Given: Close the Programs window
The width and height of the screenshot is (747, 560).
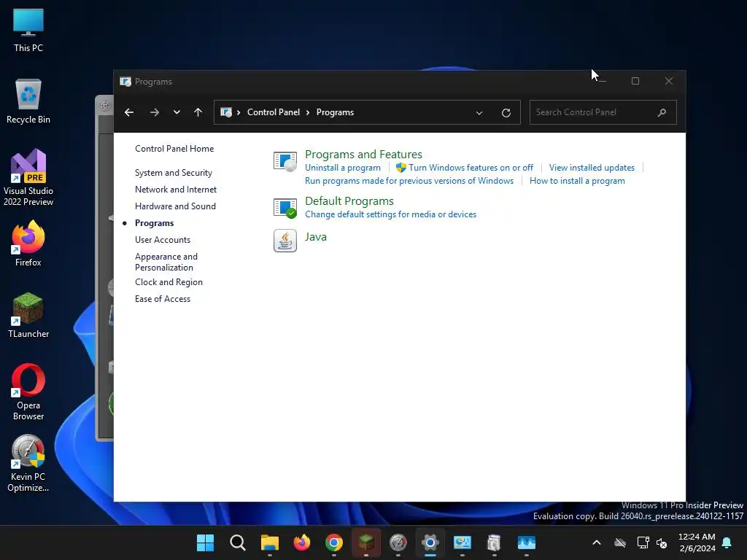Looking at the screenshot, I should click(x=669, y=81).
